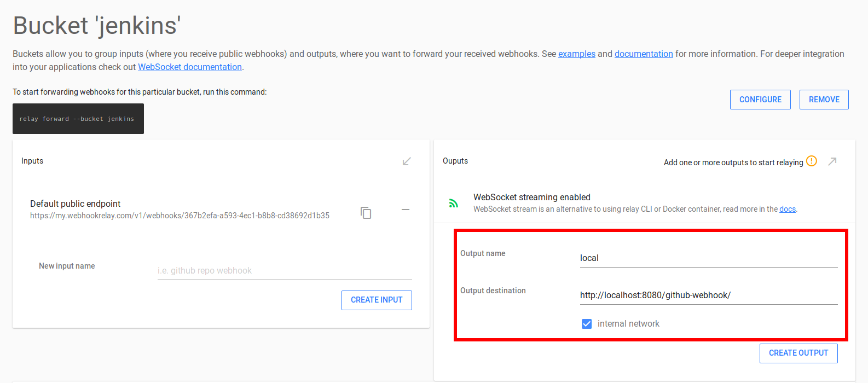Open the documentation link in description
Image resolution: width=868 pixels, height=383 pixels.
point(644,54)
